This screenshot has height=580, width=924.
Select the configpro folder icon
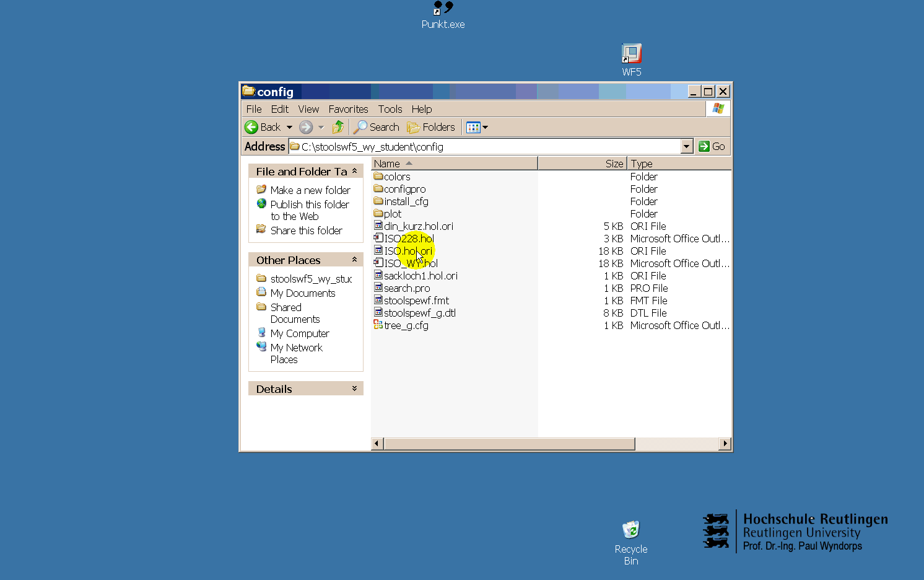tap(378, 188)
